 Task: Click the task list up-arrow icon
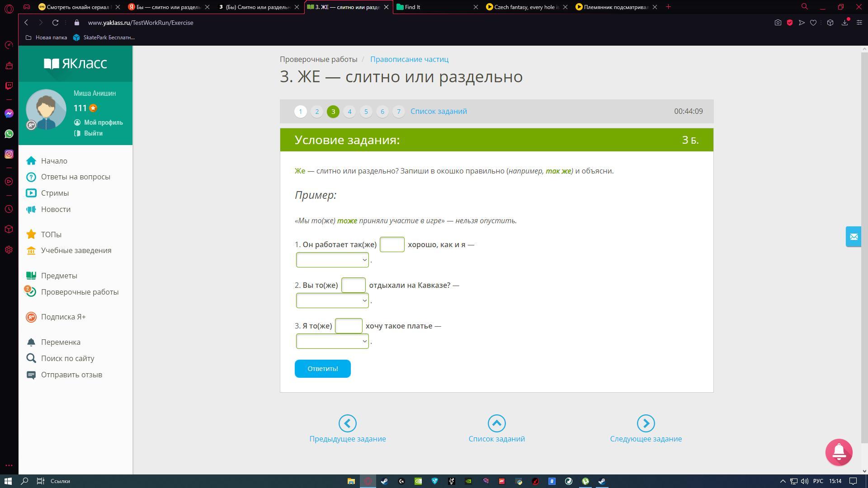[x=496, y=423]
